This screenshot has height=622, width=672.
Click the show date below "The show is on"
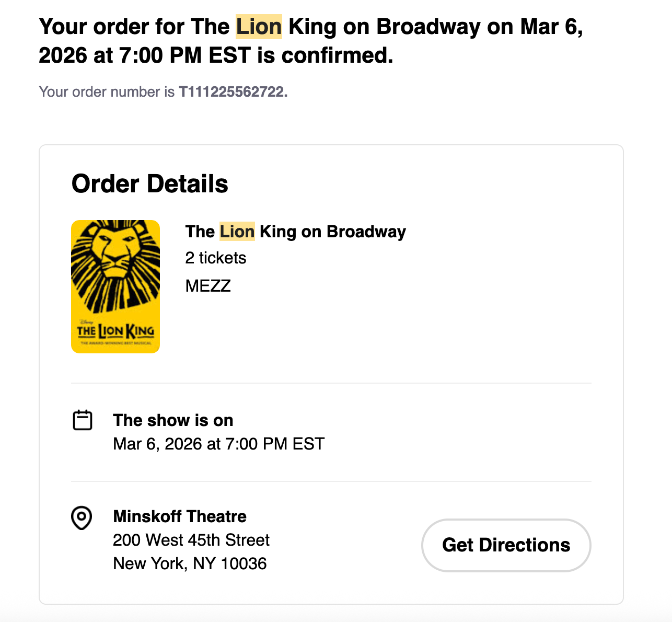coord(218,444)
